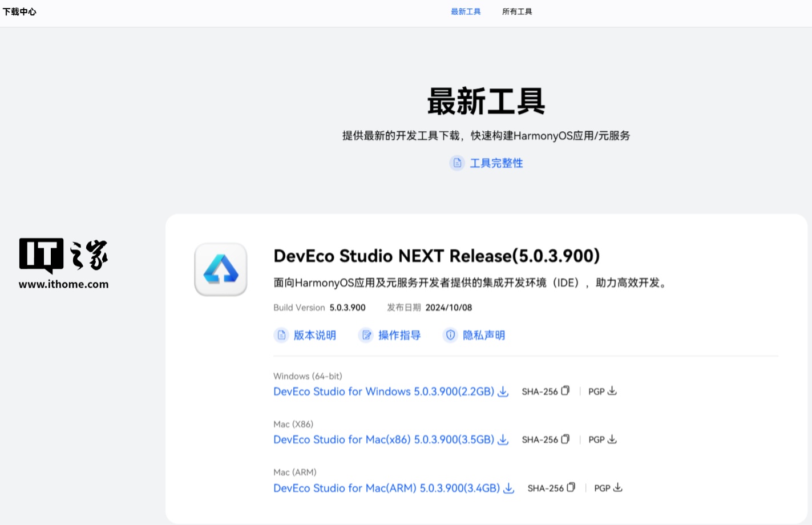Click download arrow icon for Mac(x86) package

tap(503, 440)
